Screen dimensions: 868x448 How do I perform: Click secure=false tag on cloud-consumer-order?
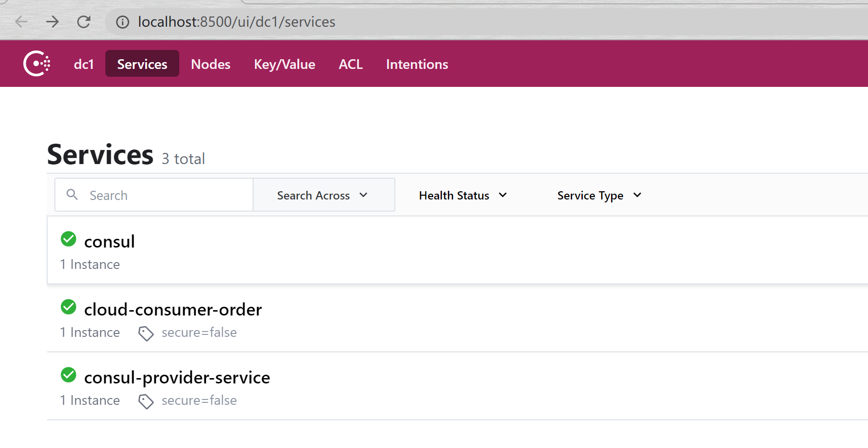coord(199,332)
